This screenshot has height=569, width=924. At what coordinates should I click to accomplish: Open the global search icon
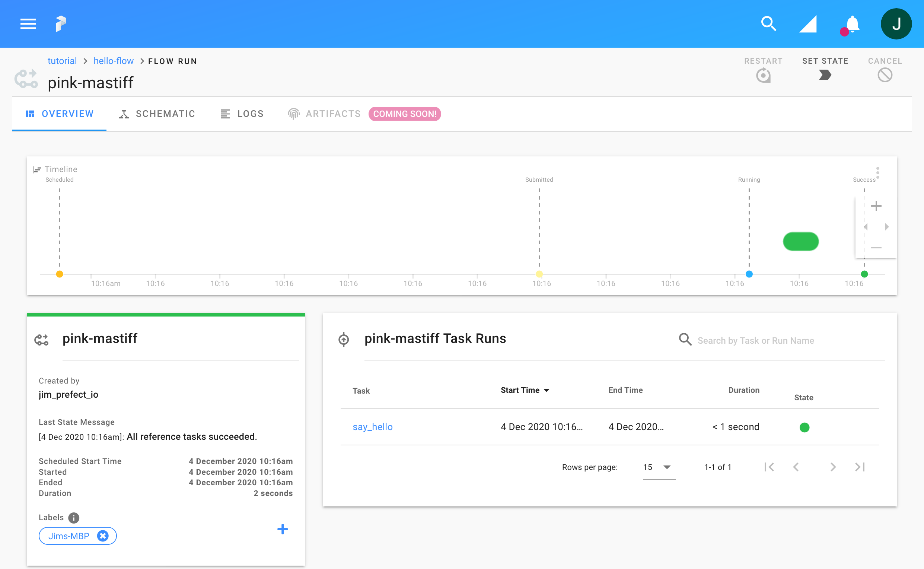coord(768,24)
